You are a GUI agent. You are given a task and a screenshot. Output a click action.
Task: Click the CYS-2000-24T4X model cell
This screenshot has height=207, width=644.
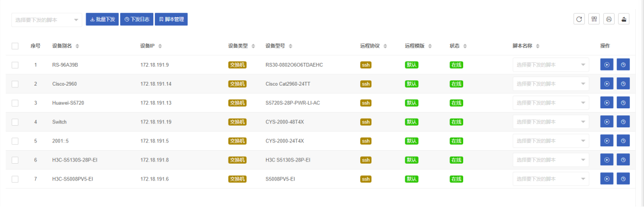[284, 141]
